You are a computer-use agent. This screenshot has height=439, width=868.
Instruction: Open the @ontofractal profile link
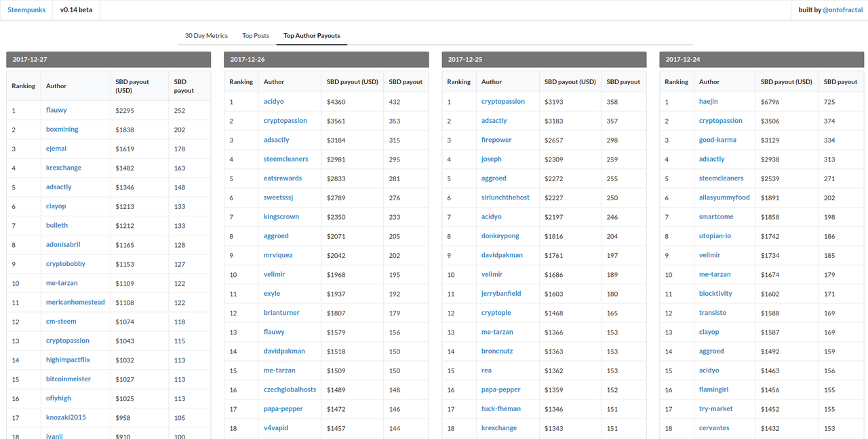tap(843, 10)
